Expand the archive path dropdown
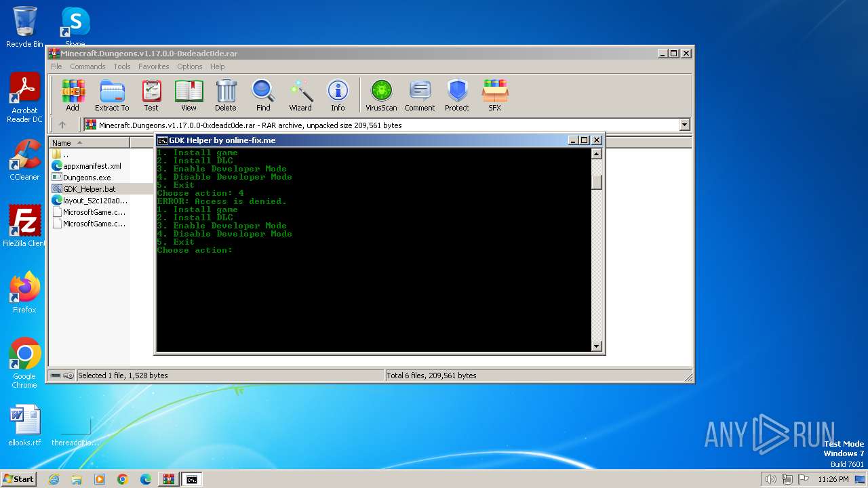The width and height of the screenshot is (868, 488). tap(684, 125)
